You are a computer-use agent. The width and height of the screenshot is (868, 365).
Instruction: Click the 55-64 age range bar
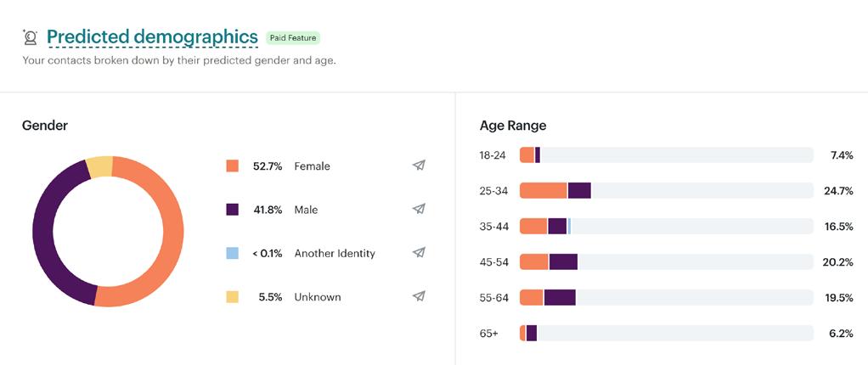pyautogui.click(x=666, y=297)
